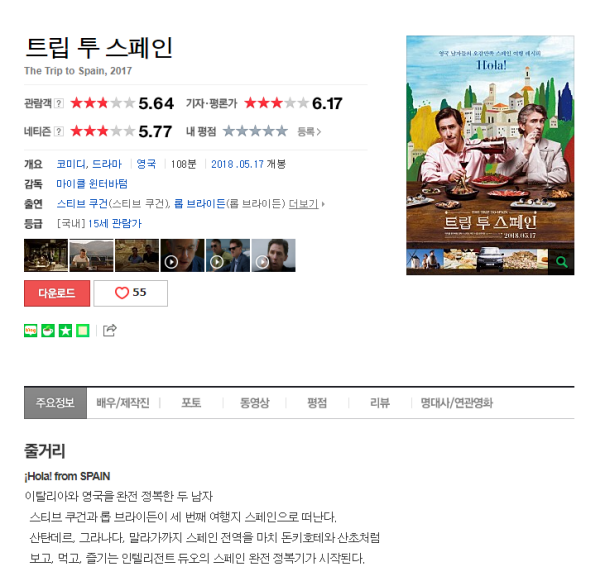This screenshot has height=571, width=600.
Task: Add bookmark with green star icon
Action: (65, 330)
